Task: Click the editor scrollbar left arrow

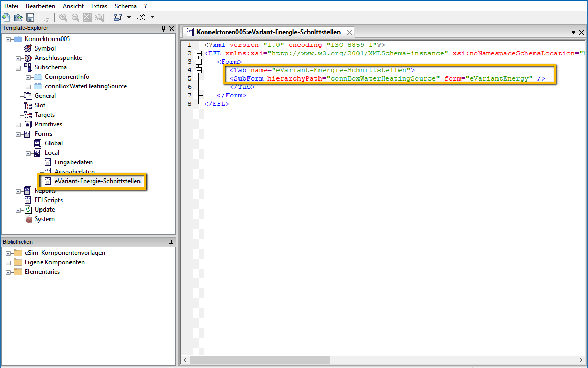Action: [x=185, y=360]
